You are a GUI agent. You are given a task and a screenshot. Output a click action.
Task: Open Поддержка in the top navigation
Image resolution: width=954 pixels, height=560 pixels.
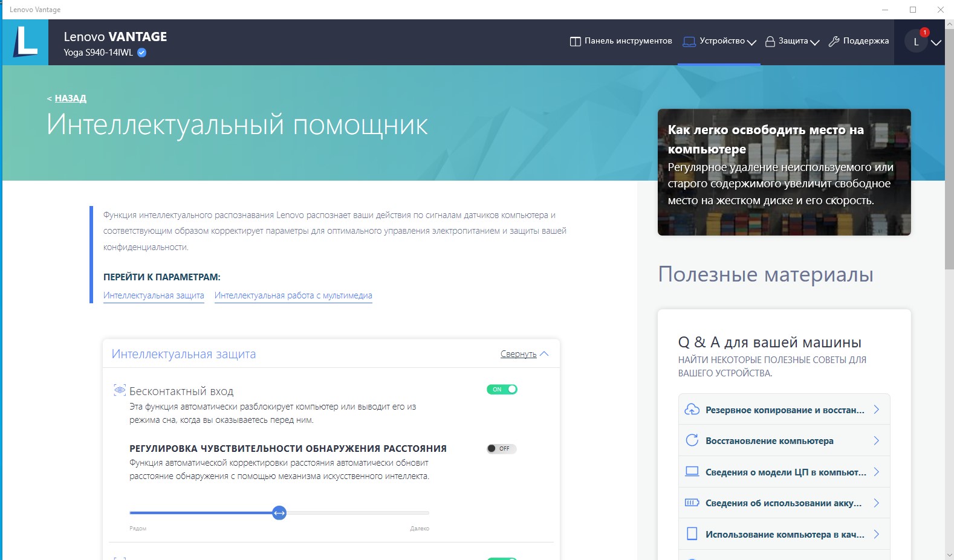[x=858, y=41]
